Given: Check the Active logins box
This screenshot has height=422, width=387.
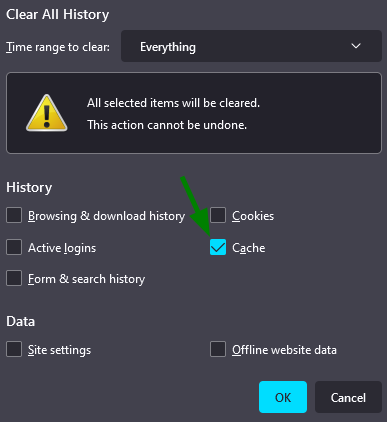Looking at the screenshot, I should coord(14,247).
